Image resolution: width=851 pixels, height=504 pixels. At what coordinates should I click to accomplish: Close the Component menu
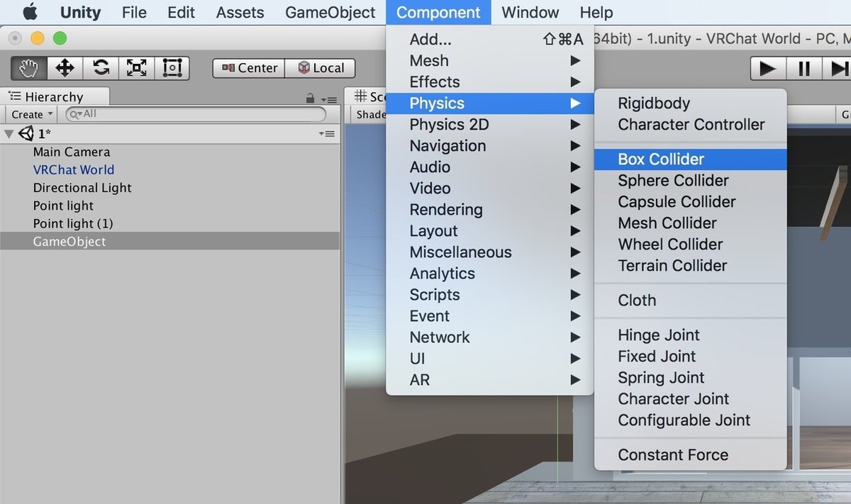coord(438,12)
